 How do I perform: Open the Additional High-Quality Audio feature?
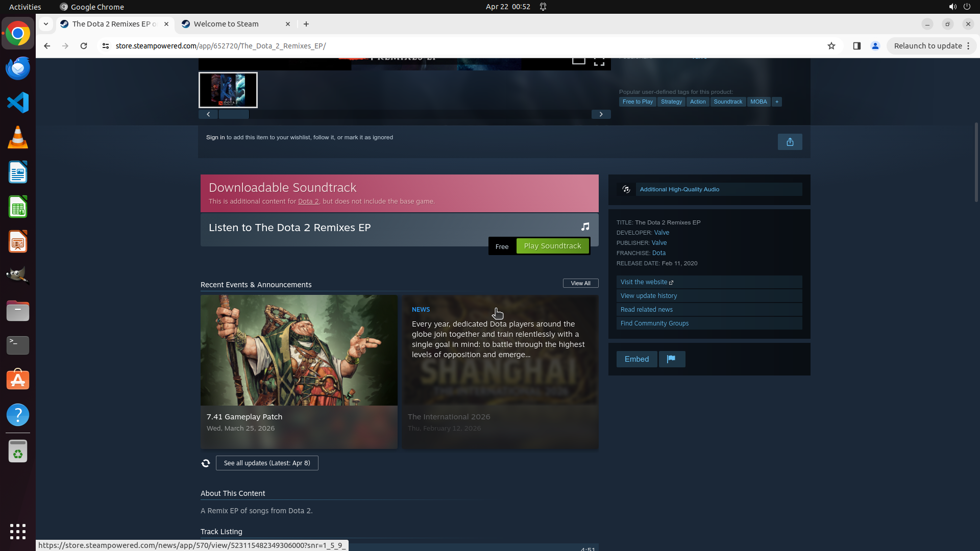point(679,189)
